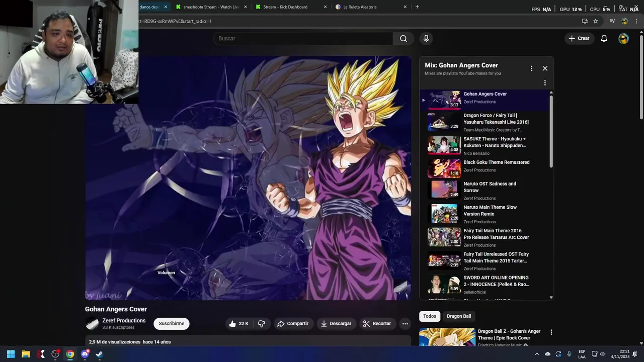Click the Compartir share button
644x362 pixels.
point(293,324)
